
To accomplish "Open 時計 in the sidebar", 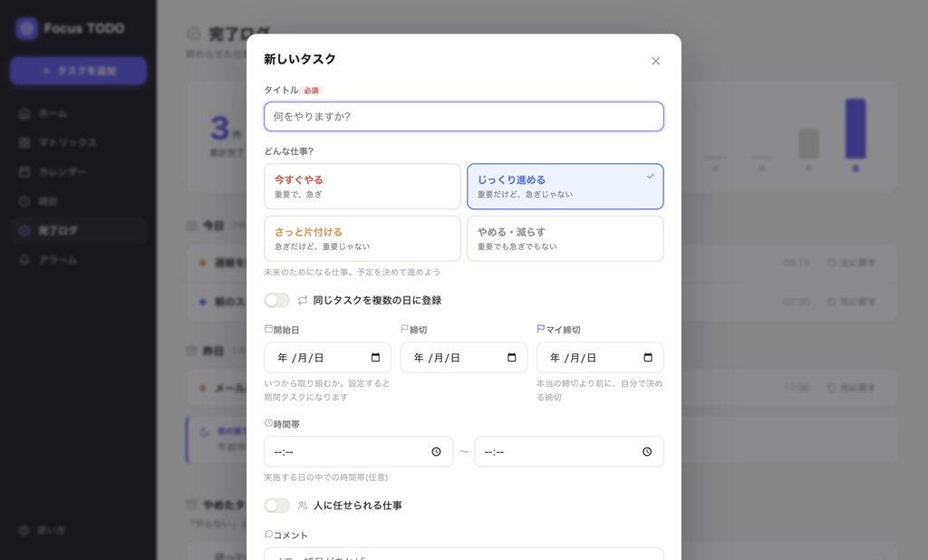I will 78,201.
